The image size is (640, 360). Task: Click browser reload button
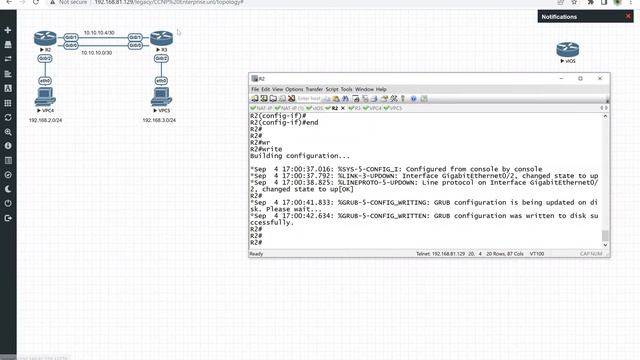36,2
